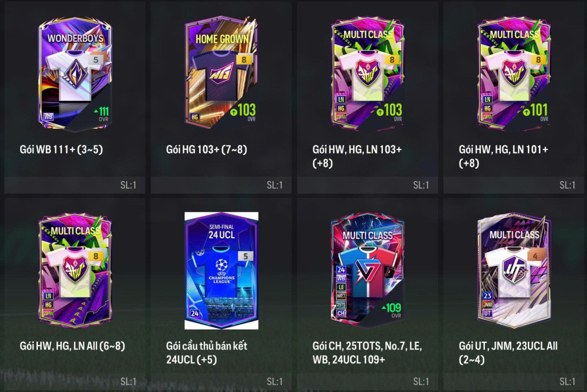Click Gói UT, JNM, 23UCL All title
Image resolution: width=587 pixels, height=392 pixels.
508,352
